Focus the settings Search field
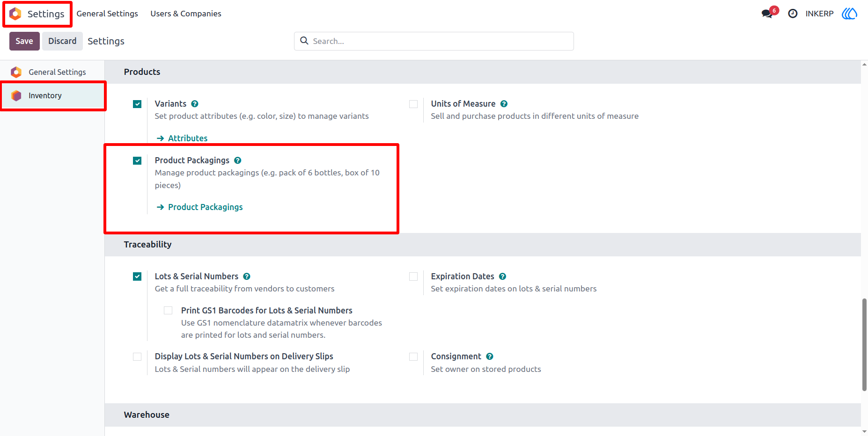868x436 pixels. click(434, 41)
